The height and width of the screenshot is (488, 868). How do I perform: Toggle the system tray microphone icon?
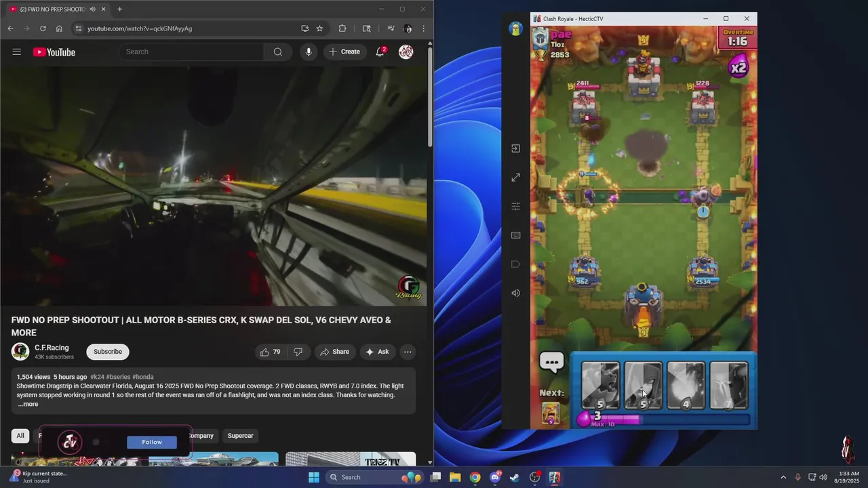(x=797, y=477)
